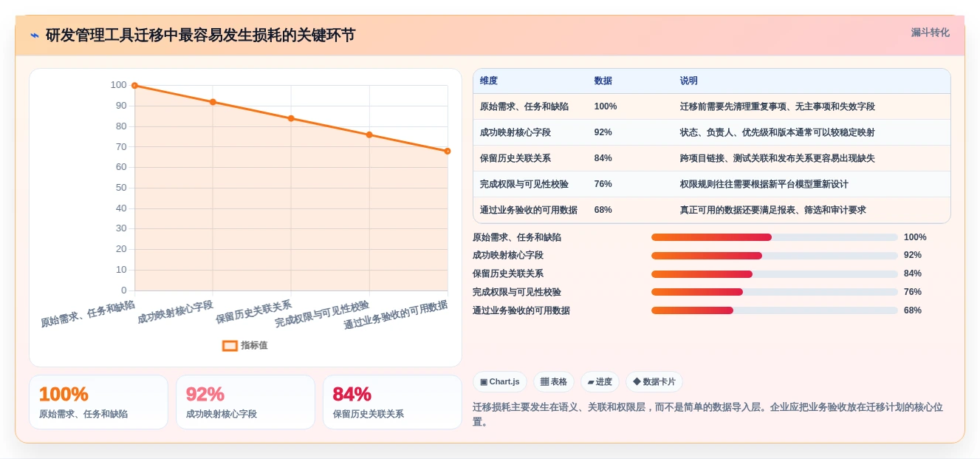The height and width of the screenshot is (459, 980).
Task: Click description 权限规则往往需要根据新平台模型重新设计
Action: click(x=764, y=184)
